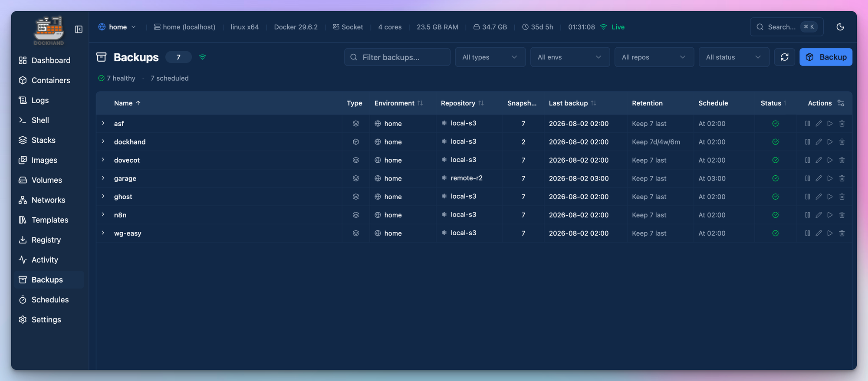Open the Shell page
This screenshot has height=381, width=868.
point(49,120)
